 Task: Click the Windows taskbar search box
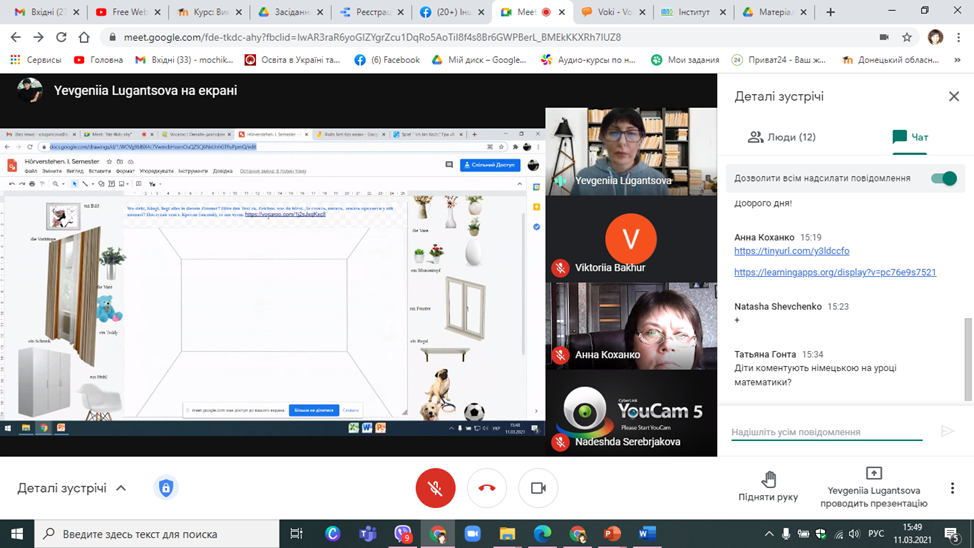pyautogui.click(x=157, y=534)
